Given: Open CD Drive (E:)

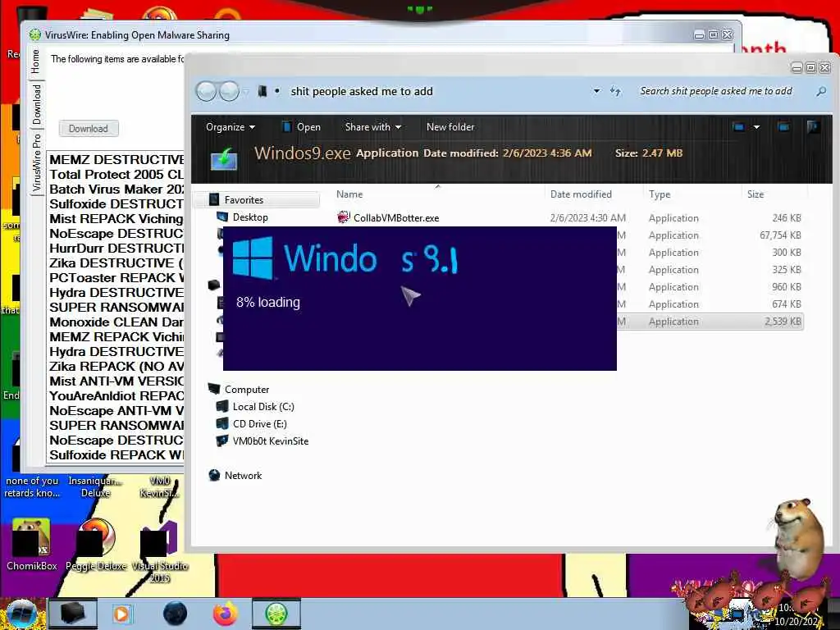Looking at the screenshot, I should click(x=259, y=424).
